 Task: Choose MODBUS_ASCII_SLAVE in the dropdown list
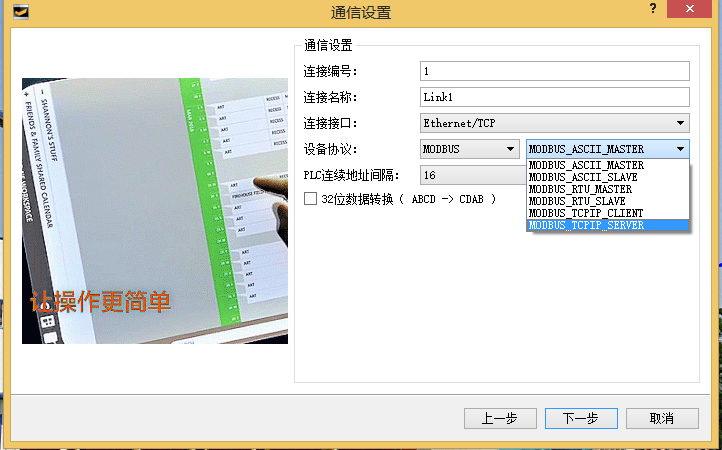click(x=584, y=177)
